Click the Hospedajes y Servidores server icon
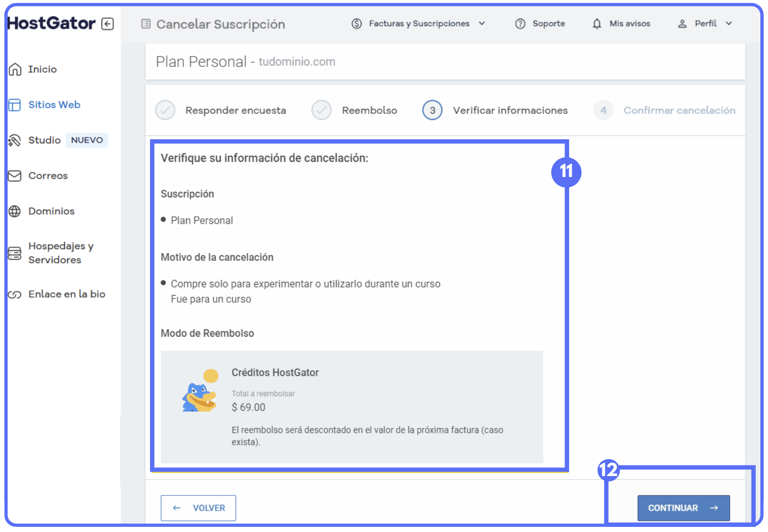This screenshot has width=768, height=532. tap(15, 253)
